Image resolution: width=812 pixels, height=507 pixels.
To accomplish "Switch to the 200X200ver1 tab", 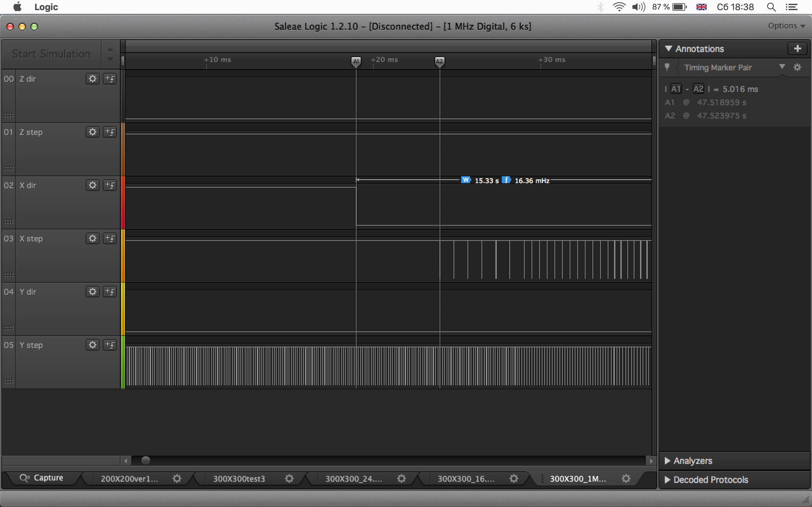I will (x=129, y=479).
